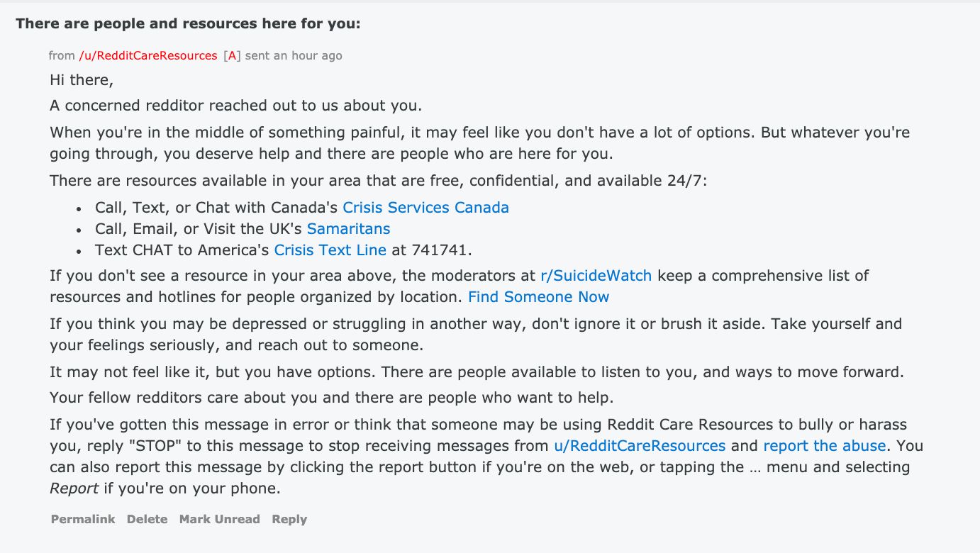This screenshot has height=553, width=980.
Task: Click the "sent an hour ago" timestamp
Action: (294, 55)
